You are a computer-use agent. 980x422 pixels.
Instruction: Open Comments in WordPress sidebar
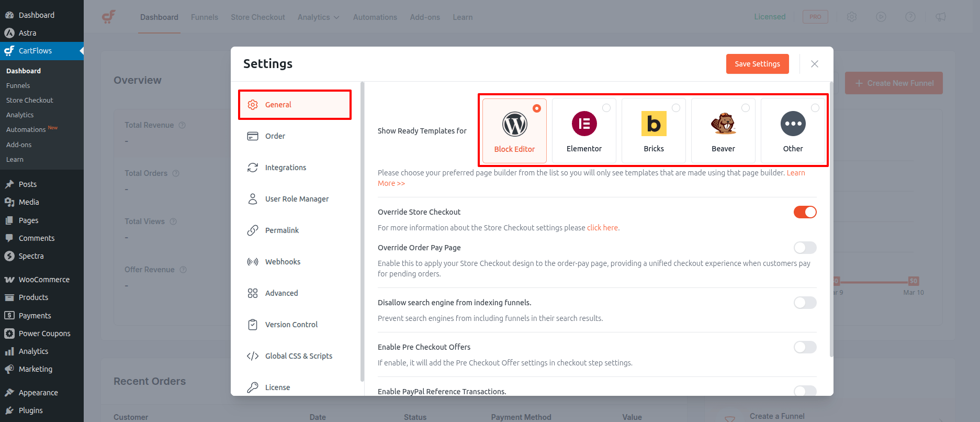click(42, 238)
